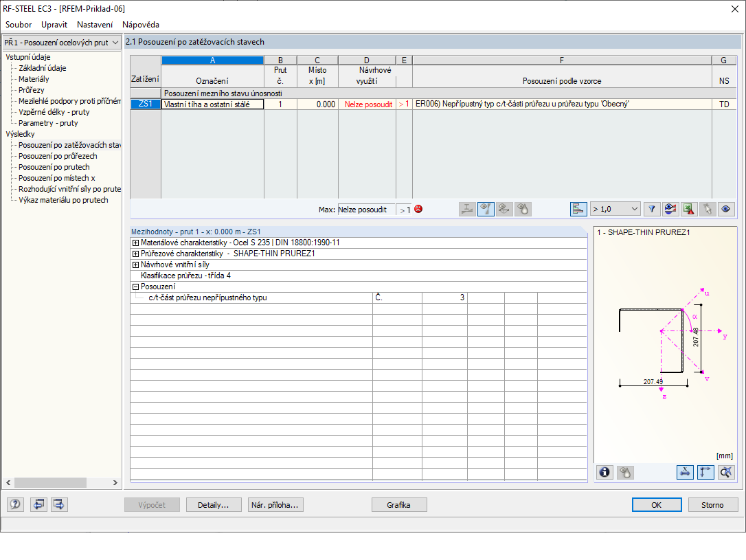The width and height of the screenshot is (746, 560).
Task: Click the eye with drop icon under cross-section preview
Action: [625, 472]
